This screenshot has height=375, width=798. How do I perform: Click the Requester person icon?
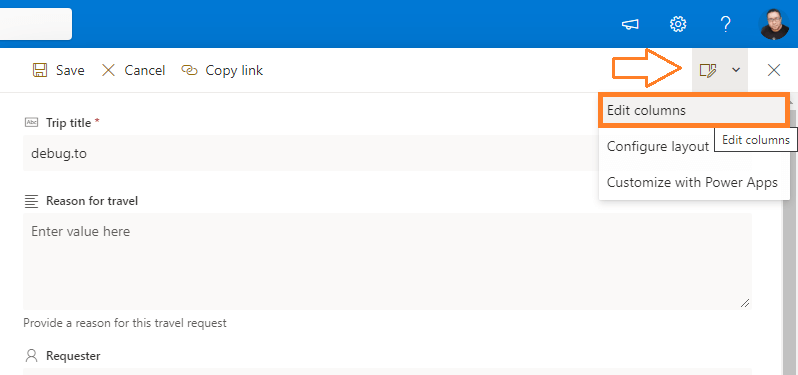[32, 356]
